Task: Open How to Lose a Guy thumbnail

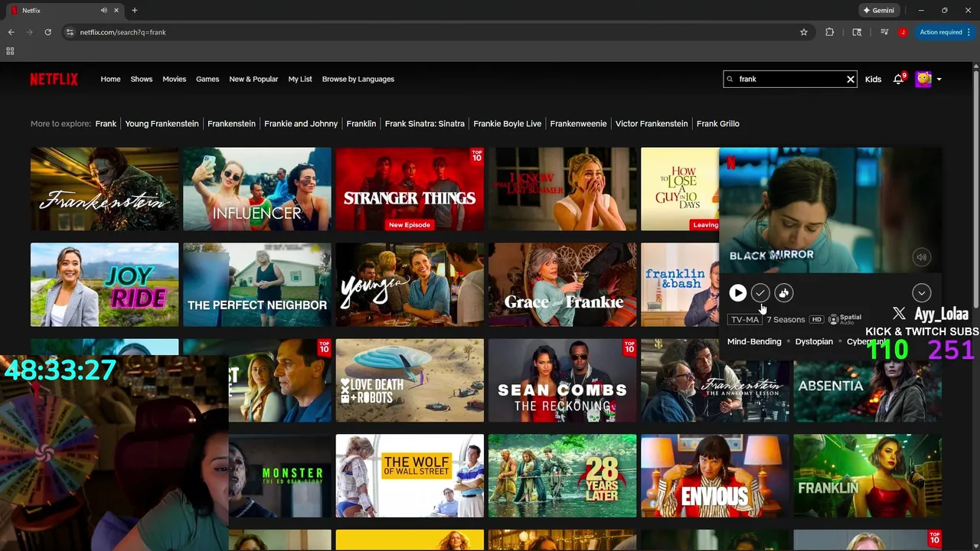Action: 680,189
